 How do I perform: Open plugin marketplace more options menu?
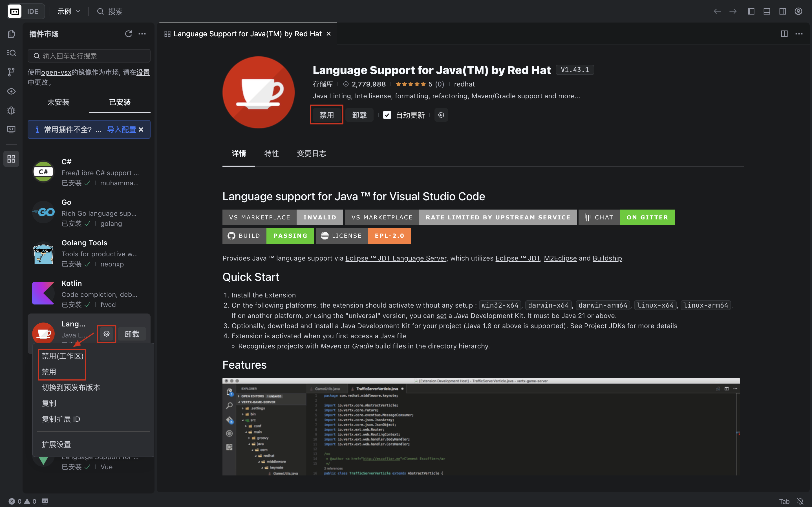click(142, 34)
